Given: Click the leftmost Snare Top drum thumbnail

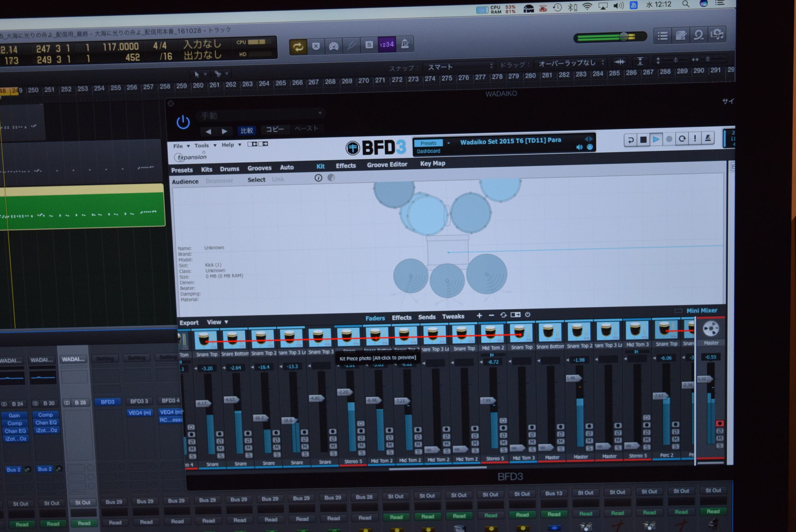Looking at the screenshot, I should tap(206, 340).
